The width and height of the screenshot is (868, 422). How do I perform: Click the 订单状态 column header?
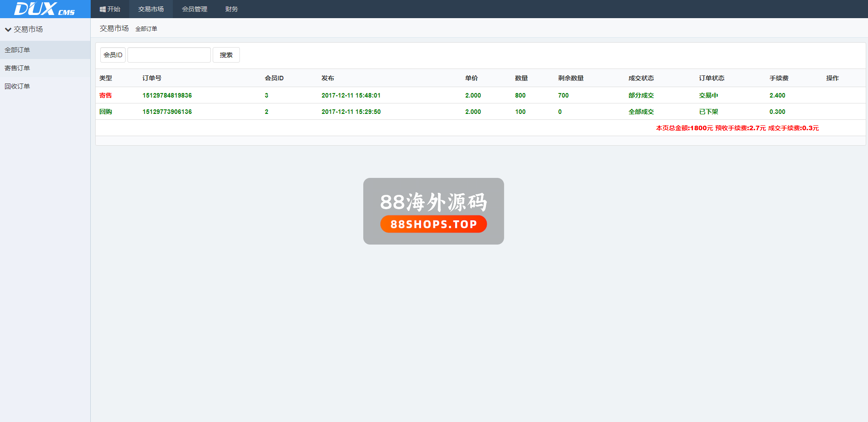click(712, 78)
